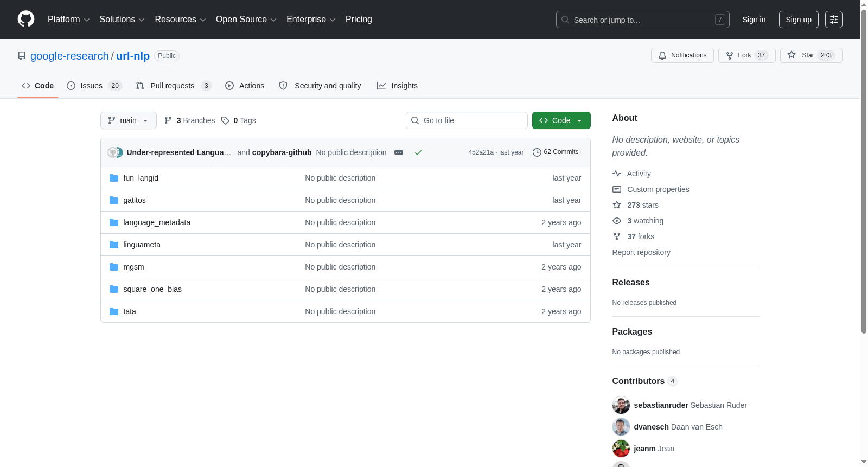This screenshot has width=868, height=467.
Task: Click the Under-represented Langua… commit author
Action: [179, 152]
